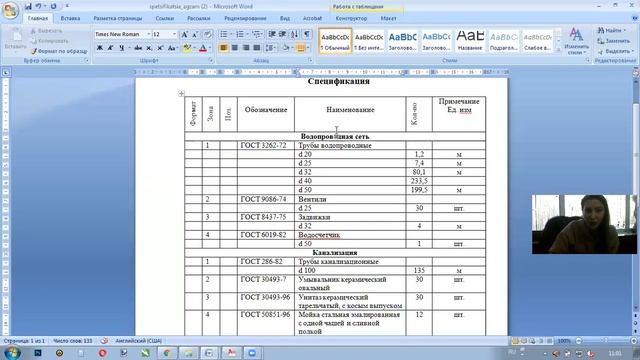Click the spelling check status icon
This screenshot has width=640, height=360.
[104, 340]
